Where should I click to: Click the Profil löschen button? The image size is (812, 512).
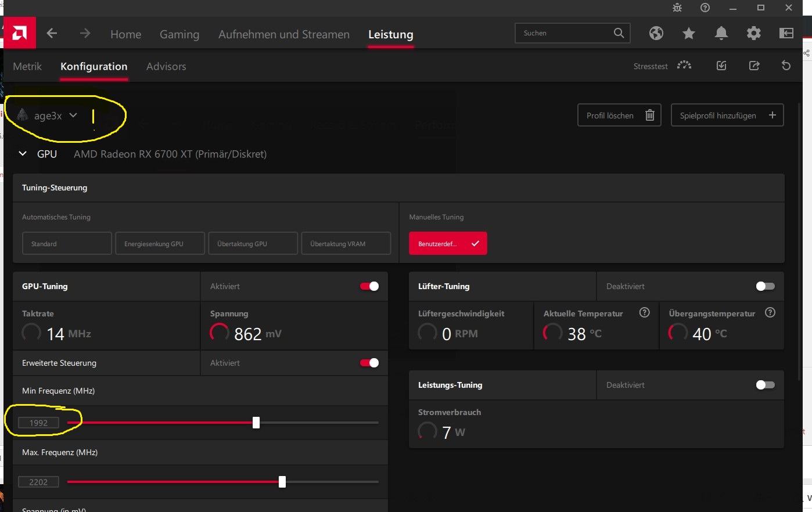pyautogui.click(x=619, y=115)
